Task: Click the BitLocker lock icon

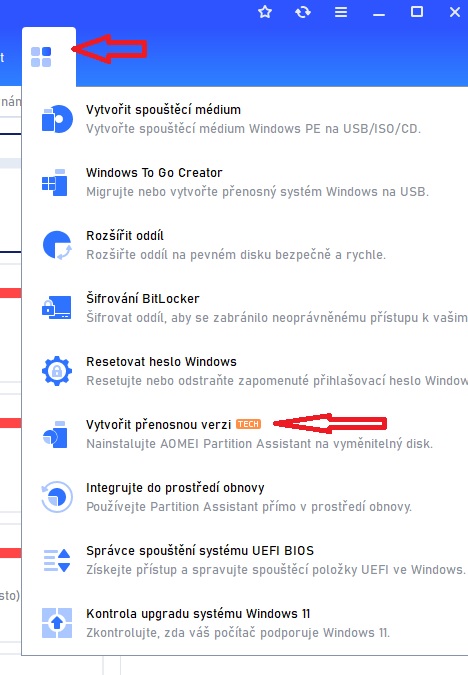Action: (56, 307)
